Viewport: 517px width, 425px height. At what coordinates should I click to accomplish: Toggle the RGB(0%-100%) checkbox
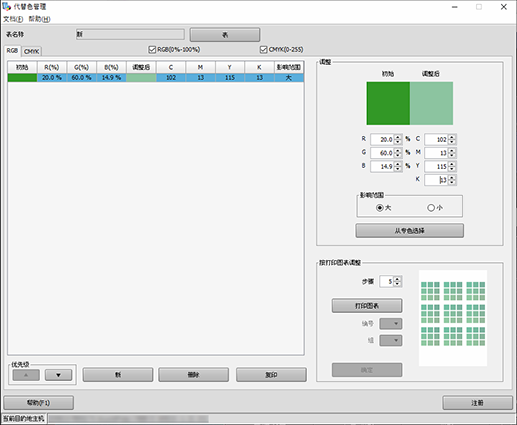152,50
